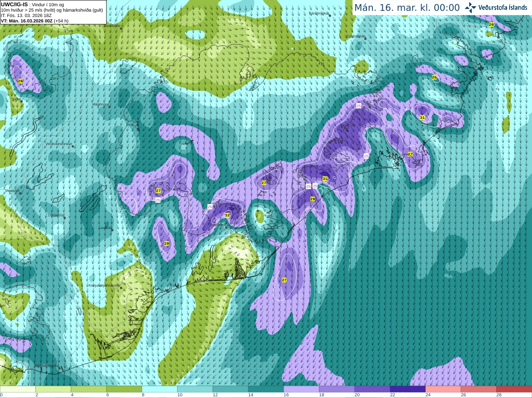
Task: Pick the 8–10 m/s light cyan legend swatch
Action: (160, 389)
